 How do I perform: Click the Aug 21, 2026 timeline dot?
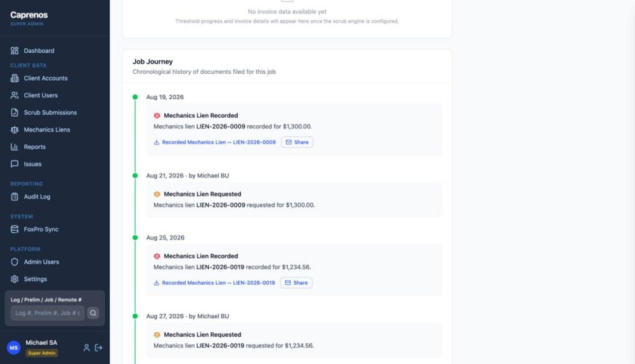(135, 175)
